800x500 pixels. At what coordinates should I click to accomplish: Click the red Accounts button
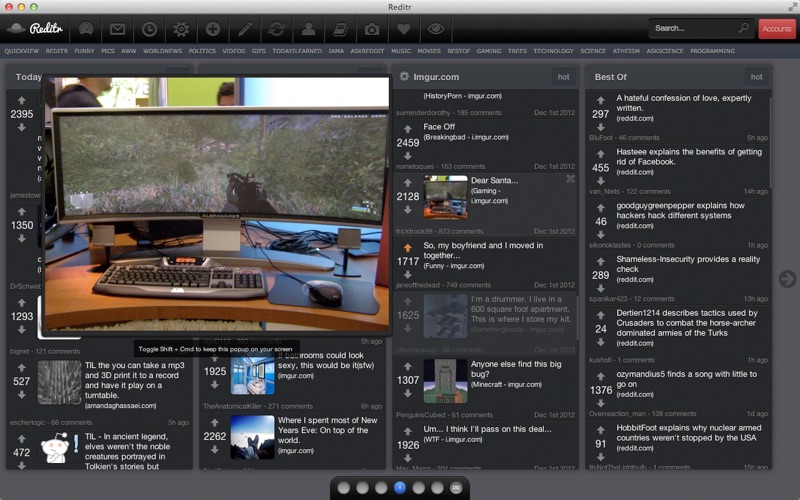(777, 29)
